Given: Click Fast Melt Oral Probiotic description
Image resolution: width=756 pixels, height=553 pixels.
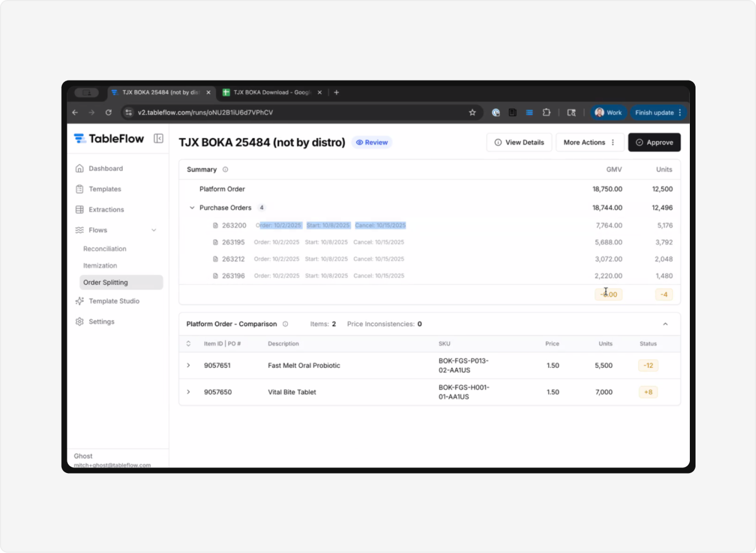Looking at the screenshot, I should point(304,365).
